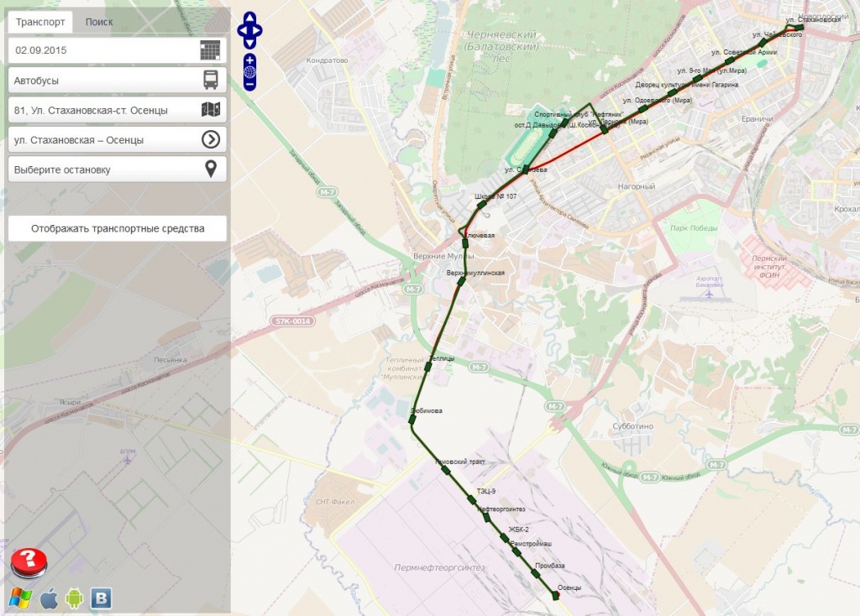The width and height of the screenshot is (860, 616).
Task: Pan the map right with arrow
Action: point(258,30)
